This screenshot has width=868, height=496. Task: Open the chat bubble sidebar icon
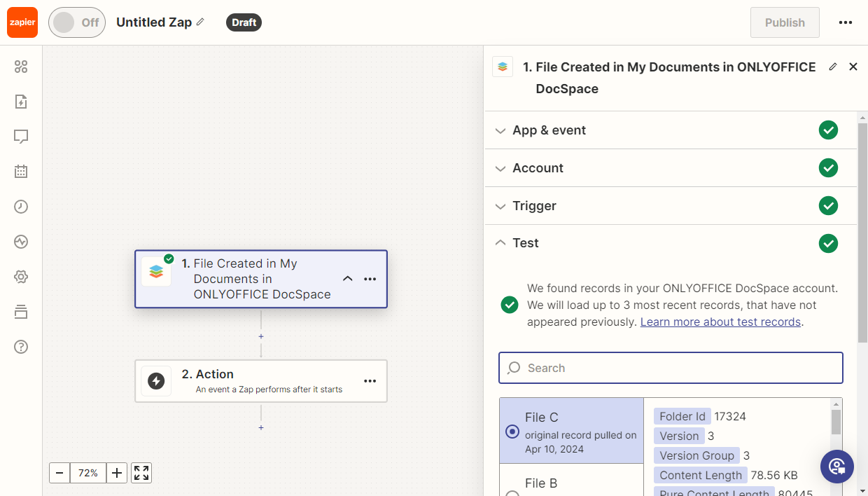tap(21, 137)
